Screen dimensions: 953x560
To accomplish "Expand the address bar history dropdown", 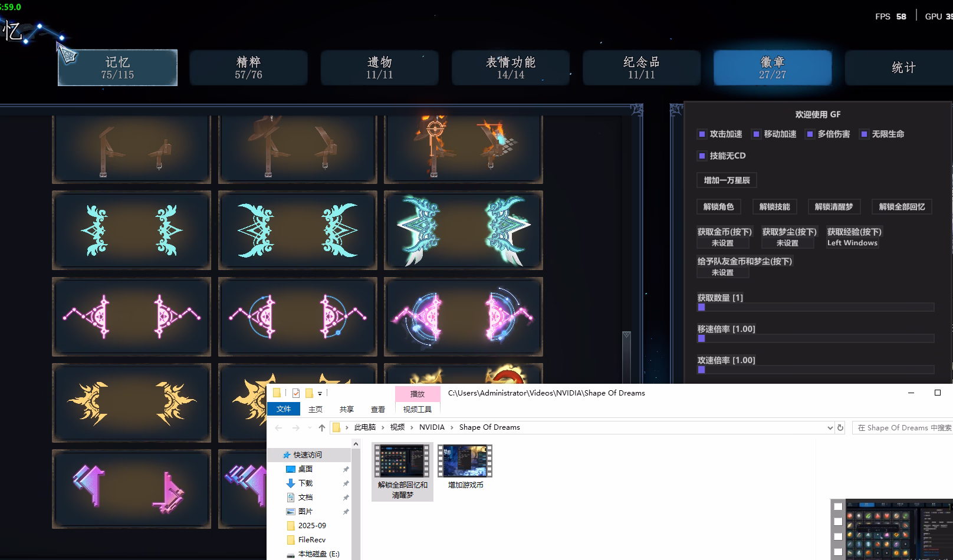I will (830, 427).
